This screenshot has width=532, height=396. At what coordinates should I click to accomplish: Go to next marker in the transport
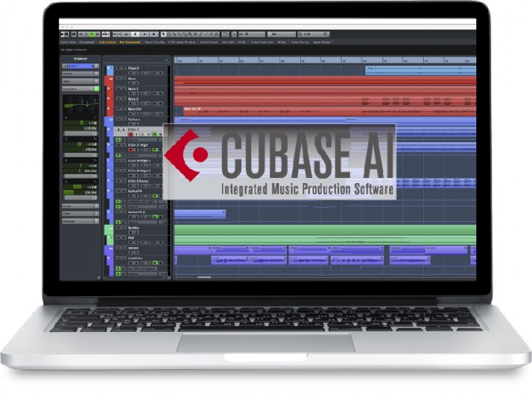120,34
